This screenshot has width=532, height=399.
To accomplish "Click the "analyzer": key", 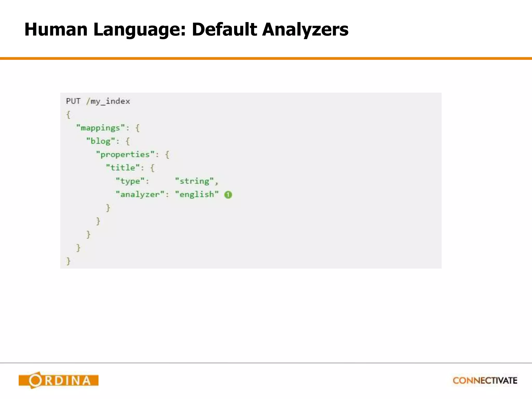I will pyautogui.click(x=142, y=194).
